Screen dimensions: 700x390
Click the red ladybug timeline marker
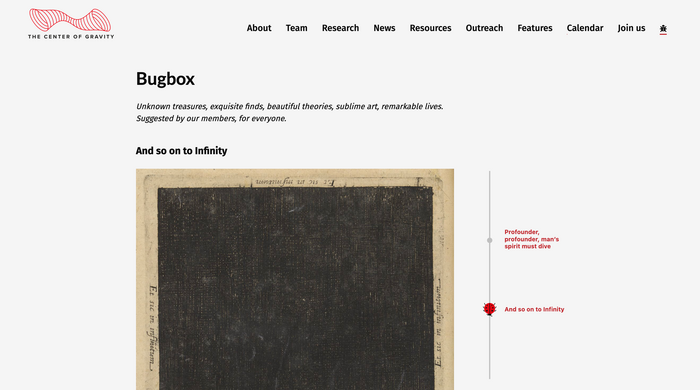[x=490, y=309]
